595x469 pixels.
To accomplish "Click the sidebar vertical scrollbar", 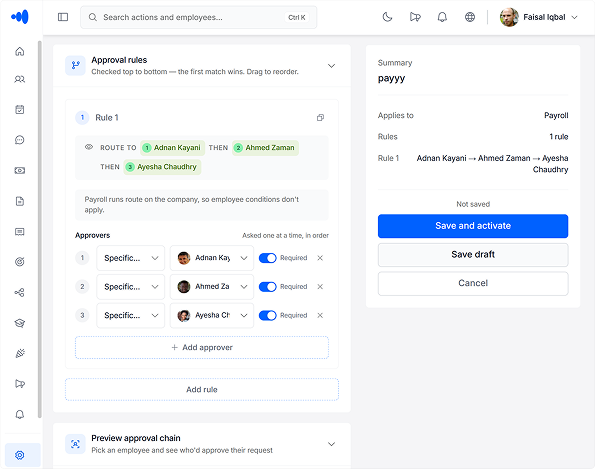I will (x=39, y=229).
